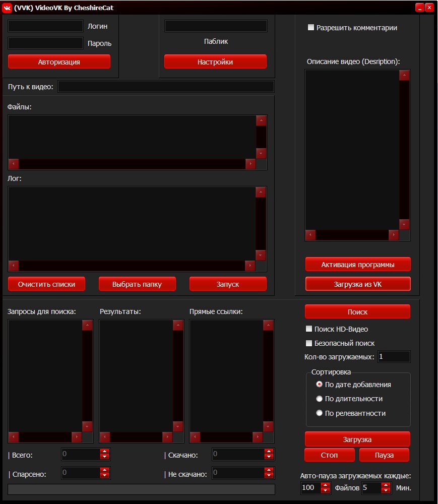Click the Логин input field
Viewport: 438px width, 504px height.
pyautogui.click(x=45, y=26)
